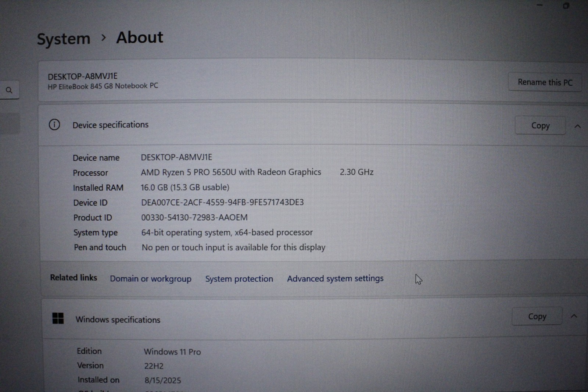Viewport: 588px width, 392px height.
Task: Click the Windows specifications heading
Action: (118, 320)
